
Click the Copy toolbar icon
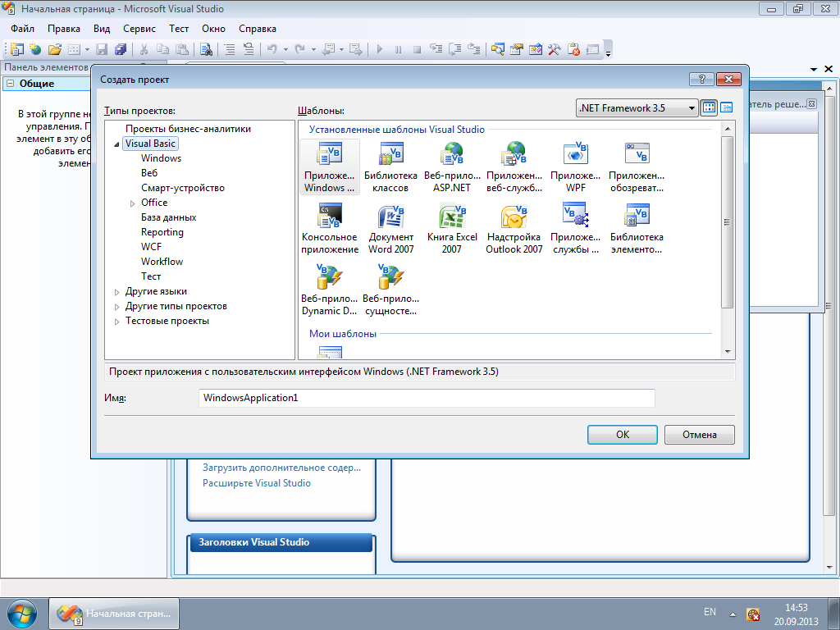click(163, 50)
